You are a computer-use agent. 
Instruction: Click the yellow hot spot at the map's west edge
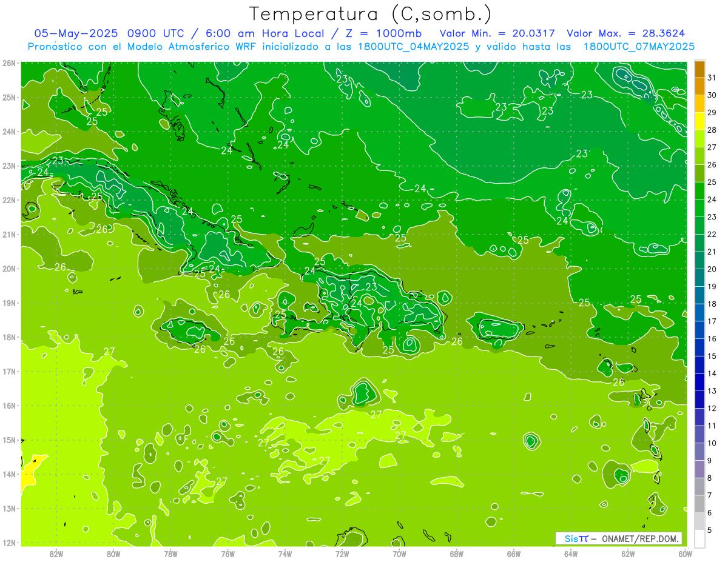(x=29, y=471)
